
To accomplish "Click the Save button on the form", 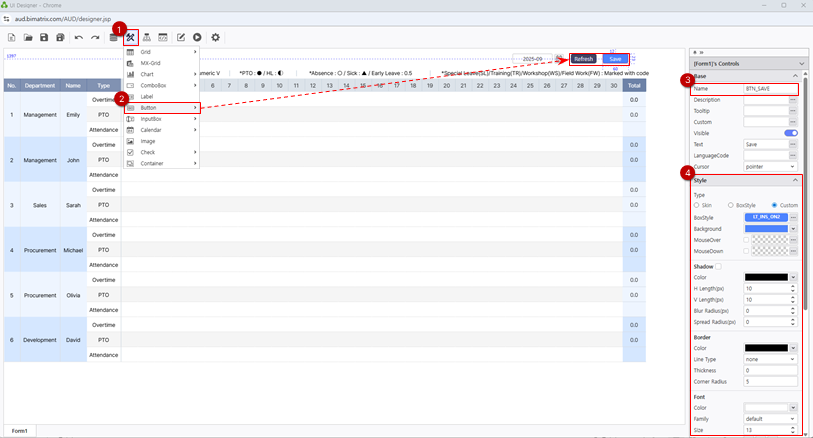I will point(615,59).
